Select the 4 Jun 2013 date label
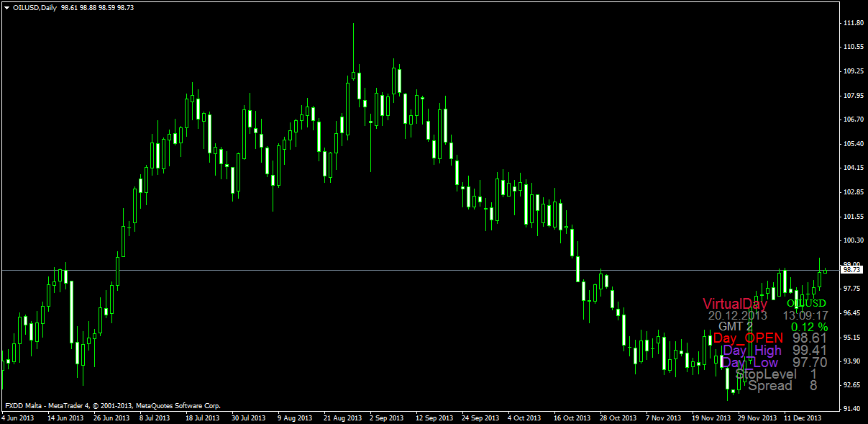This screenshot has height=424, width=868. click(x=17, y=418)
